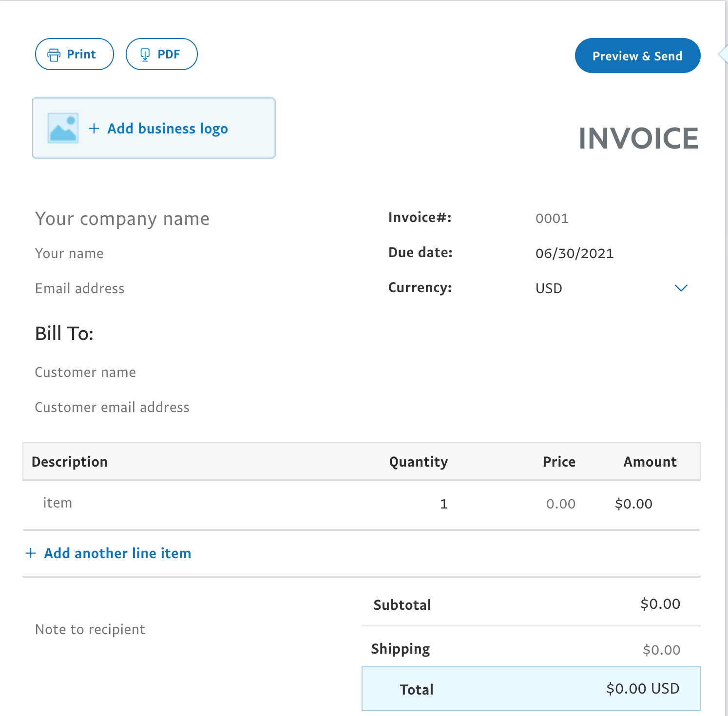Click the Note to recipient field
This screenshot has height=716, width=728.
coord(90,629)
